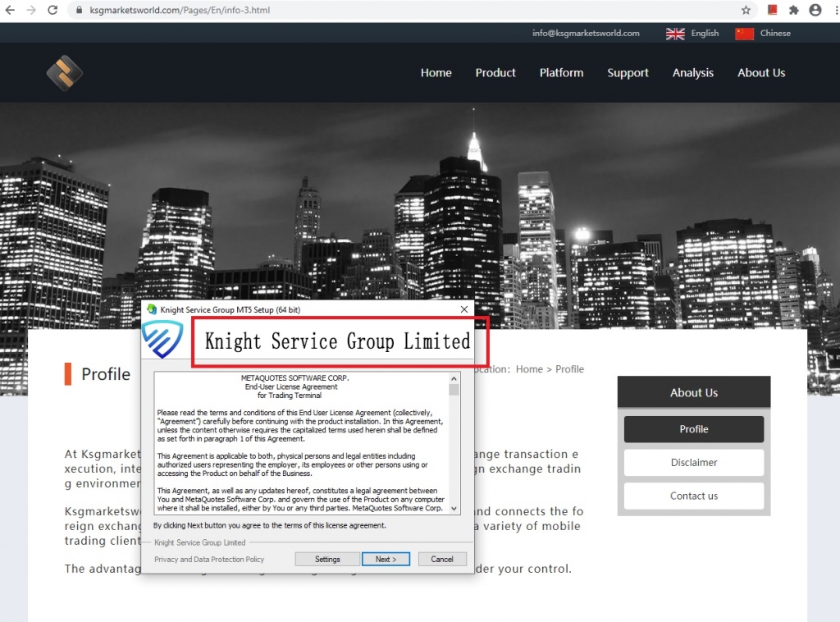This screenshot has height=622, width=840.
Task: Click the shield logo in the setup dialog
Action: 162,339
